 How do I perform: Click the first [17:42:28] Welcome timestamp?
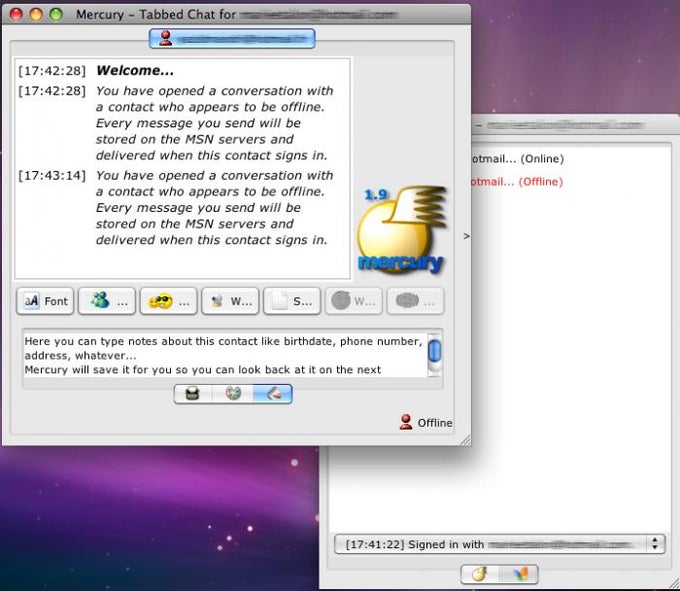point(52,71)
